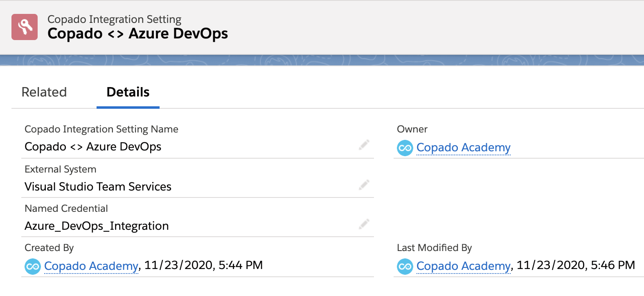
Task: Edit the Named Credential using its pencil
Action: (364, 224)
